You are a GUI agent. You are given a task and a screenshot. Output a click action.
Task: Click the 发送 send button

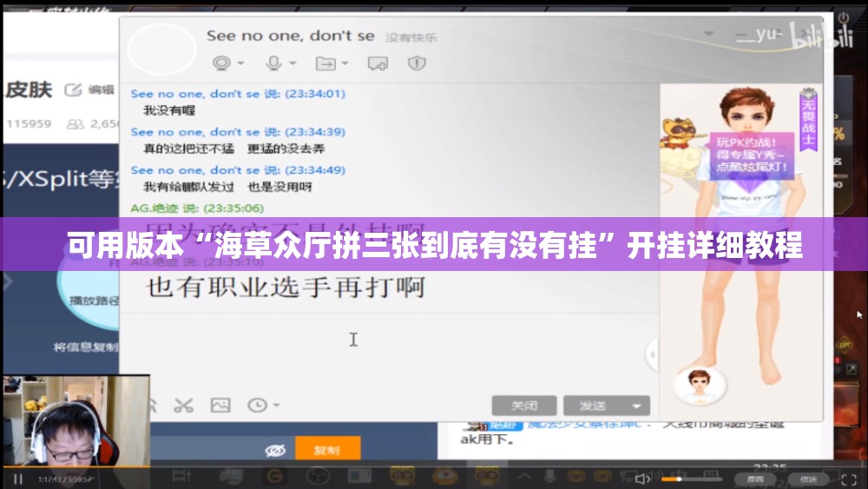pyautogui.click(x=594, y=406)
